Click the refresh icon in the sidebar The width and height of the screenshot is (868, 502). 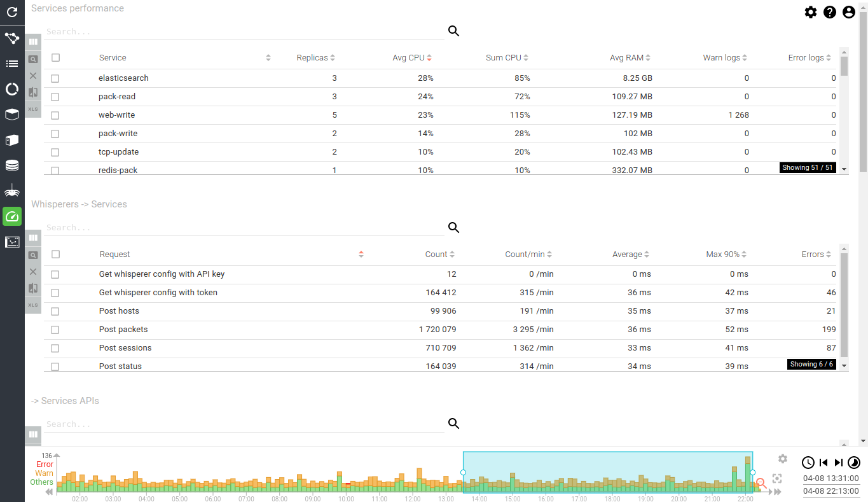tap(12, 12)
